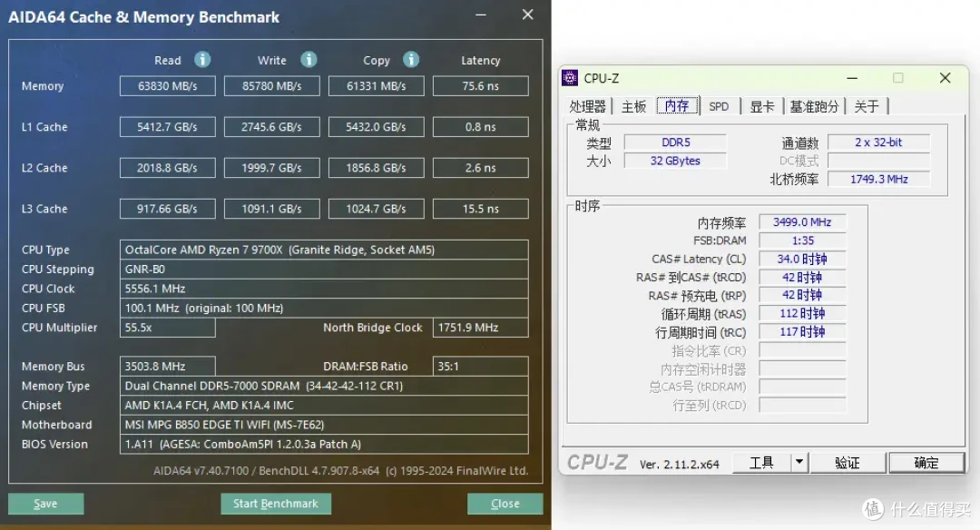Click the CPU-Z FSB:DRAM value 1:35

[802, 240]
